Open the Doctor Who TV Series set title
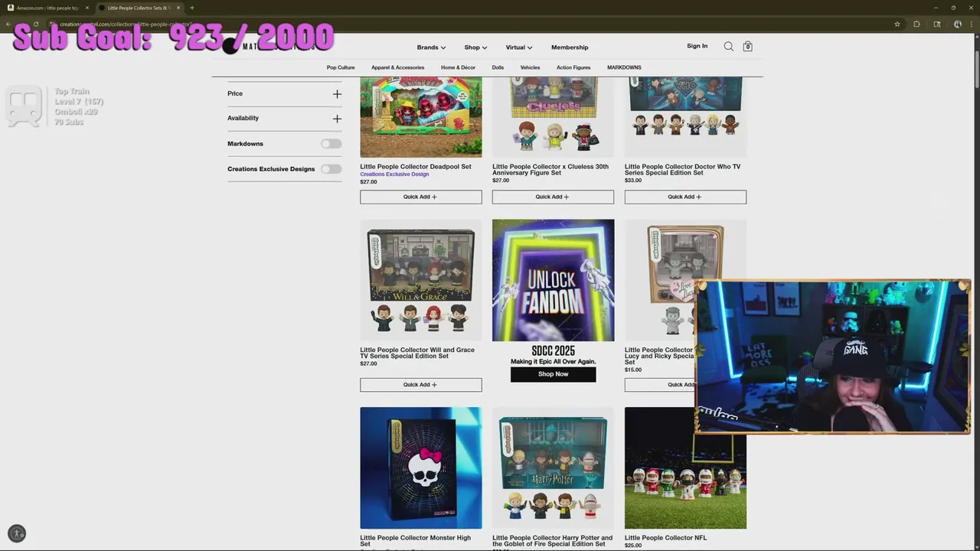This screenshot has width=980, height=551. (x=682, y=170)
